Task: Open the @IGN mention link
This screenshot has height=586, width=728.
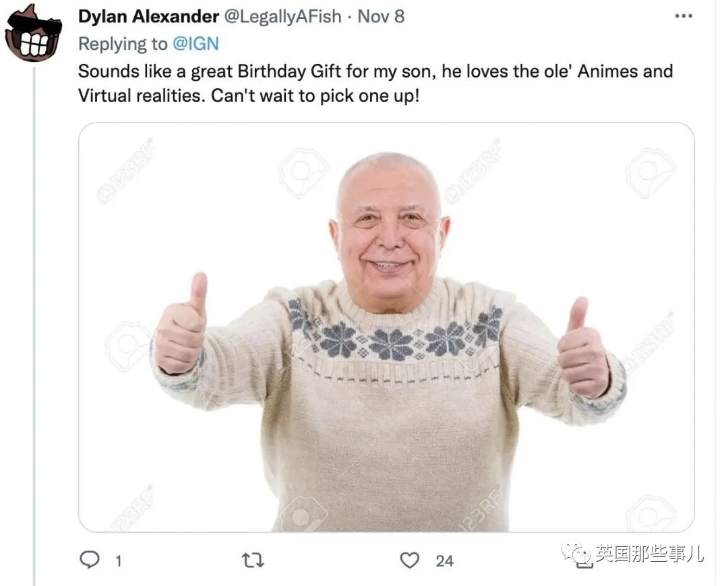Action: pyautogui.click(x=195, y=44)
